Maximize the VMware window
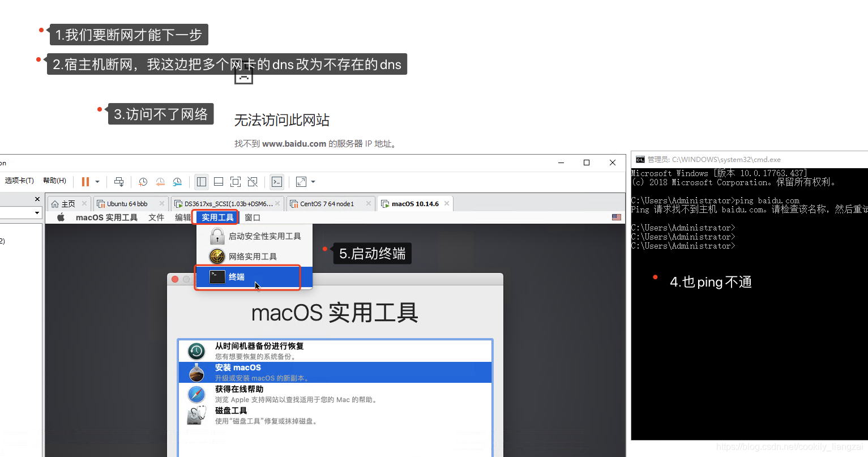Viewport: 868px width, 457px height. pyautogui.click(x=587, y=163)
